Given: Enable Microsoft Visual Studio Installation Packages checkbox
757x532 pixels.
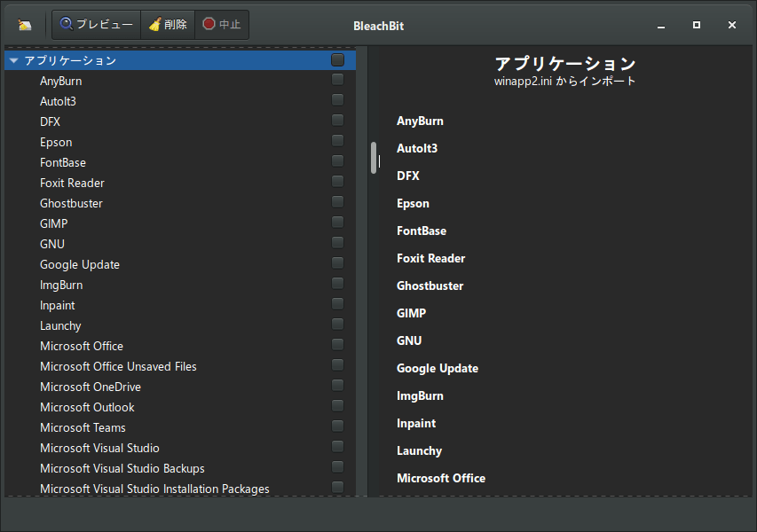Looking at the screenshot, I should (x=337, y=487).
